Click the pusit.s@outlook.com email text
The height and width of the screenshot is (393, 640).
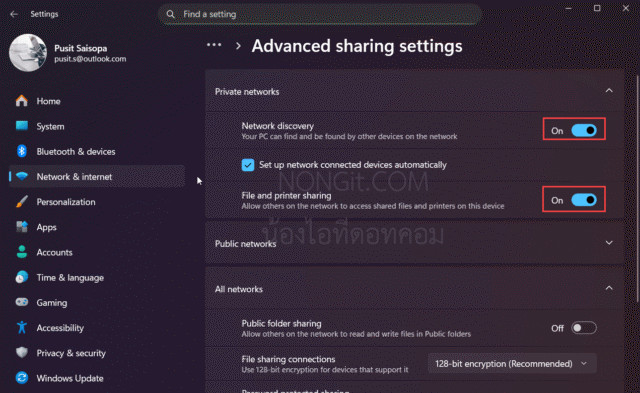tap(90, 59)
